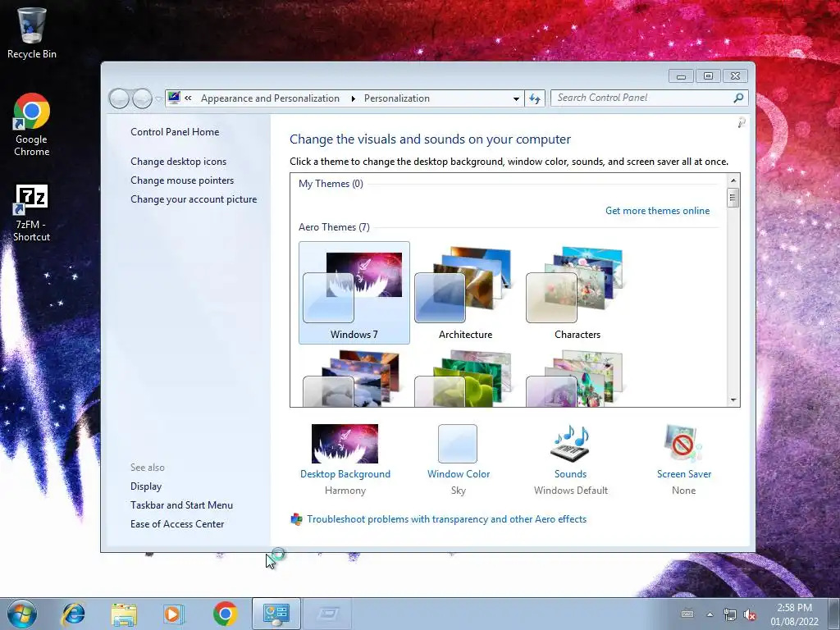Click the Control Panel taskbar button
Image resolution: width=840 pixels, height=630 pixels.
click(276, 614)
